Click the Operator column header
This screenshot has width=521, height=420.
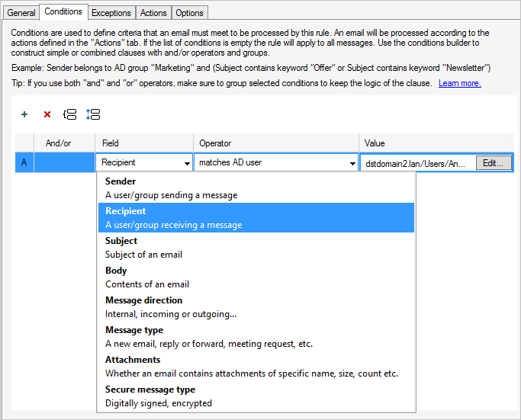tap(276, 143)
